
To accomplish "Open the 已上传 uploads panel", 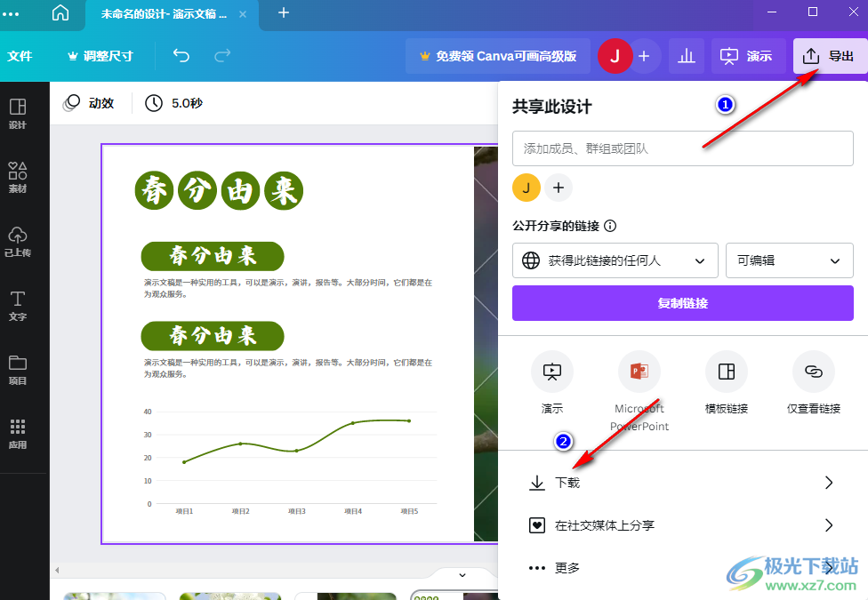I will pyautogui.click(x=18, y=241).
